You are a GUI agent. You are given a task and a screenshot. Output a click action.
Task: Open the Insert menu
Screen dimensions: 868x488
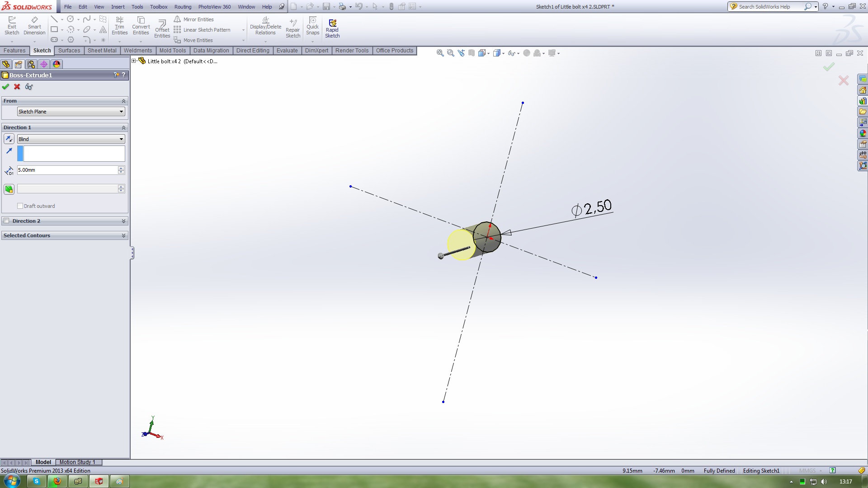click(x=118, y=7)
